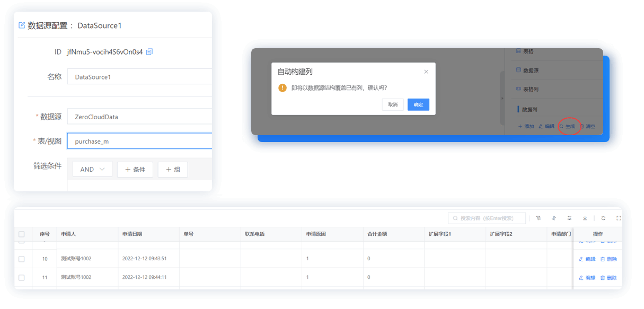Click the 表格 panel icon
Screen dimensions: 644x309
[518, 51]
